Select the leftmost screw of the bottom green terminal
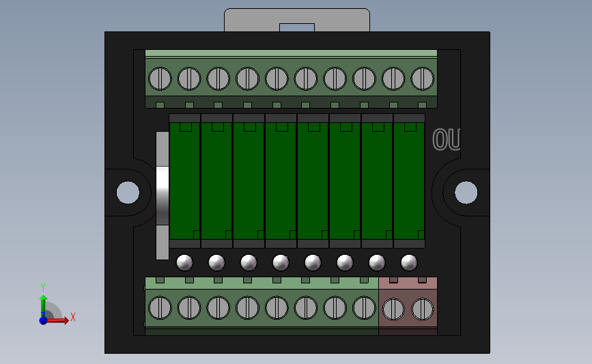Image resolution: width=592 pixels, height=364 pixels. (160, 308)
